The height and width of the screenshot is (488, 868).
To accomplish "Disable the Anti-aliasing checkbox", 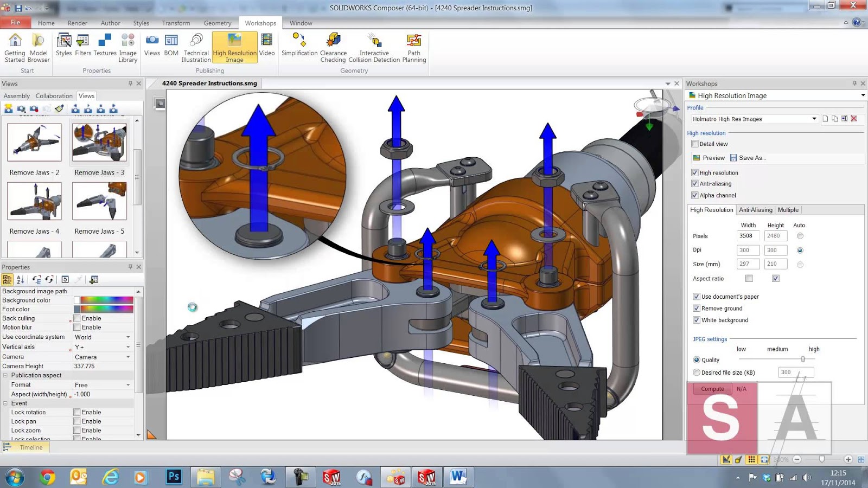I will coord(695,184).
